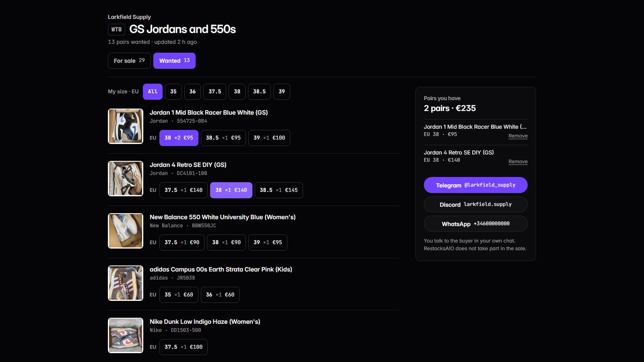644x362 pixels.
Task: Open Nike Dunk Low Indigo Haze thumbnail
Action: pyautogui.click(x=126, y=335)
